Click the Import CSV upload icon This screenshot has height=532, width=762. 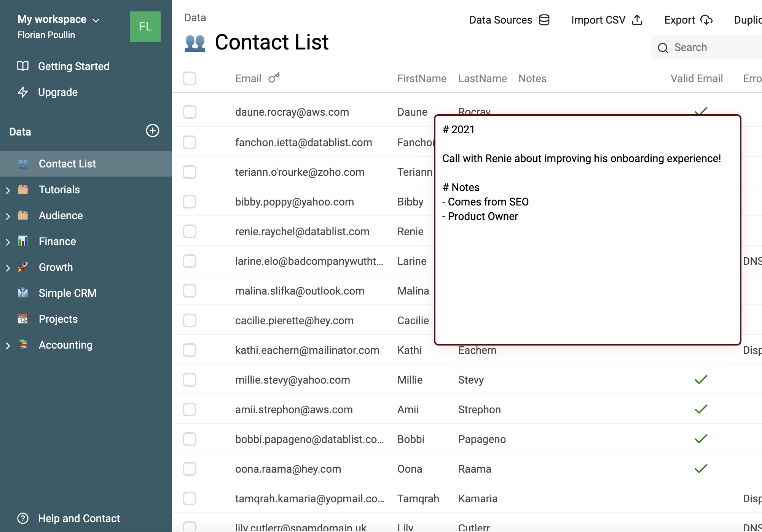click(637, 20)
